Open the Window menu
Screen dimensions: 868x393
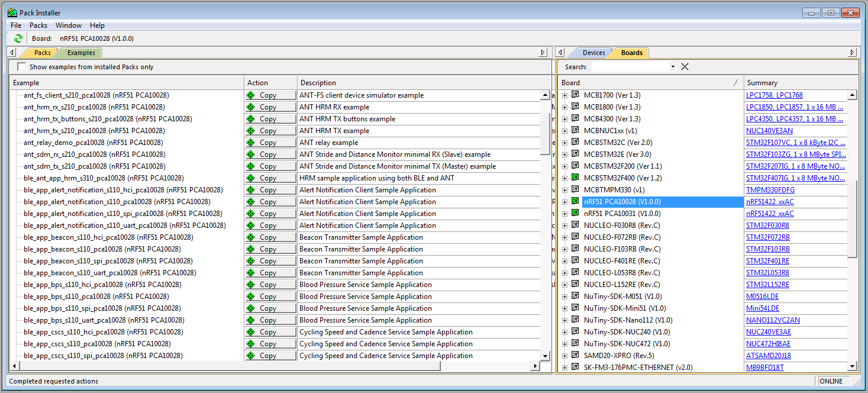pos(69,25)
